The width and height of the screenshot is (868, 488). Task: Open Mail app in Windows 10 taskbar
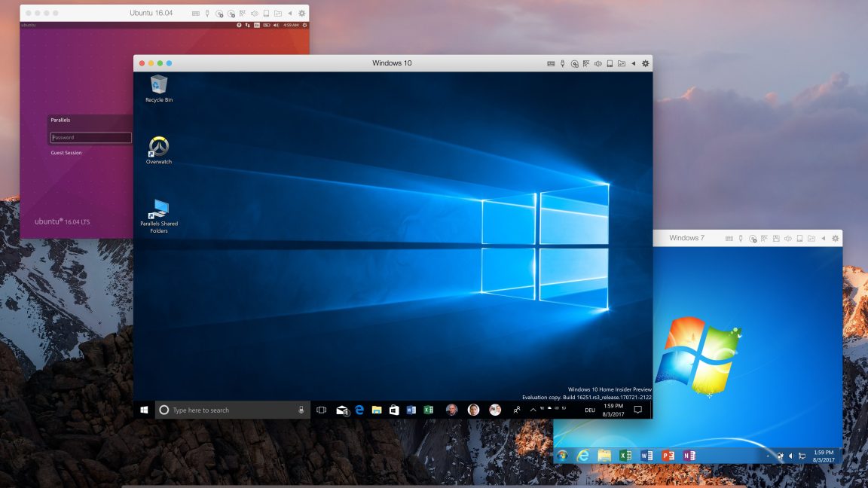[x=342, y=410]
